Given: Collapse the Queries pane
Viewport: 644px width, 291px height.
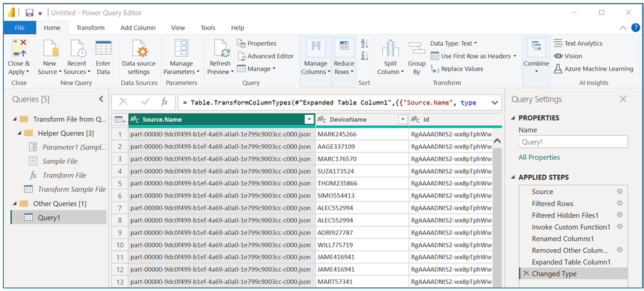Looking at the screenshot, I should coord(101,99).
